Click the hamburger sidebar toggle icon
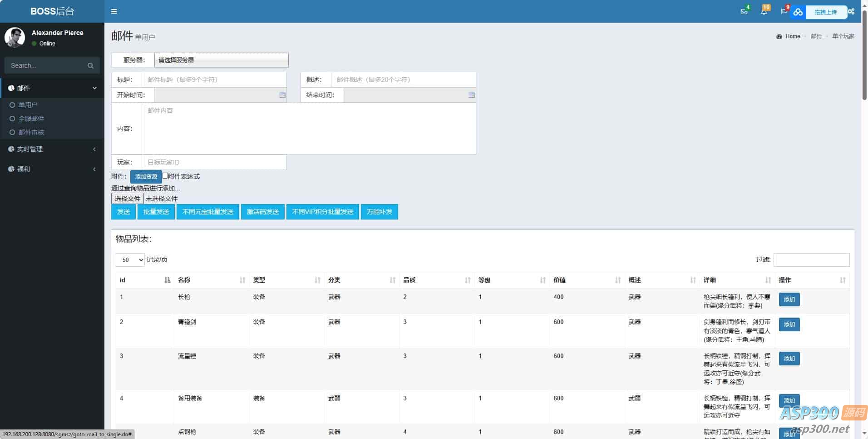 coord(114,11)
